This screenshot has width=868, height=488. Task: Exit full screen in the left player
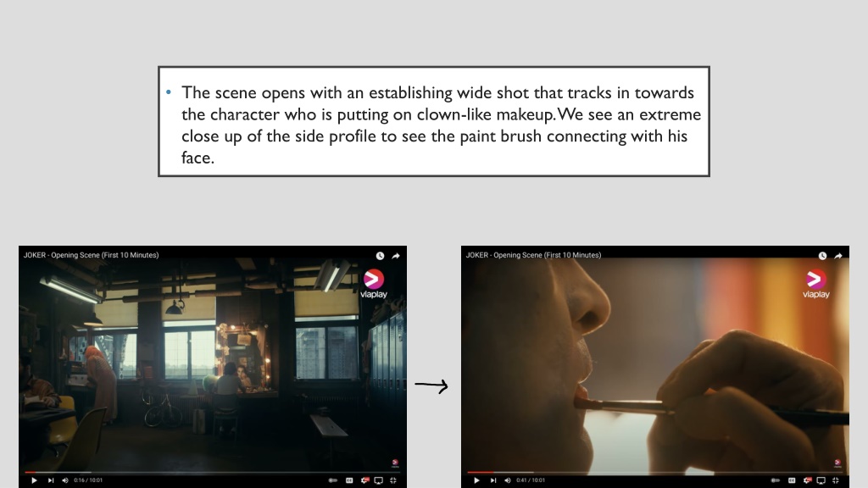(393, 480)
